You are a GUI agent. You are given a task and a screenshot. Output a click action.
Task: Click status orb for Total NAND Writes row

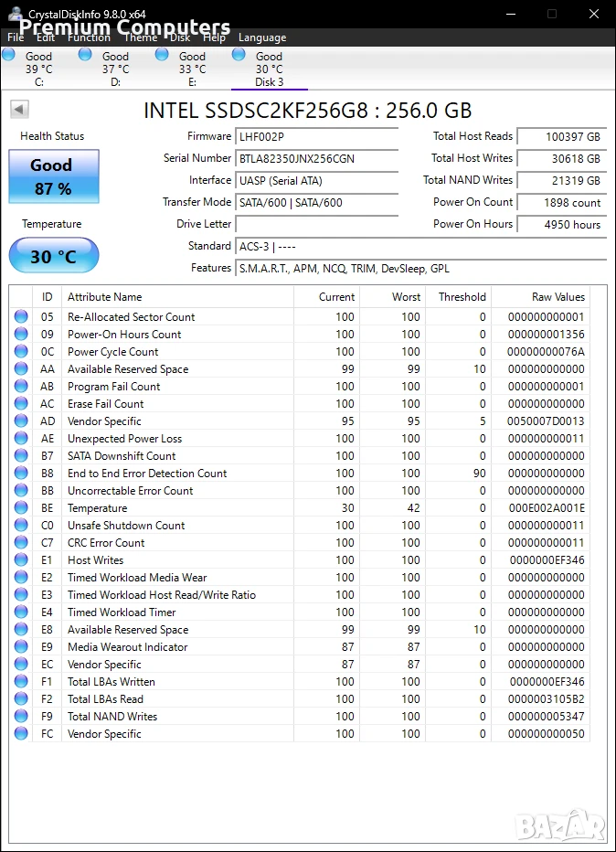pyautogui.click(x=21, y=716)
